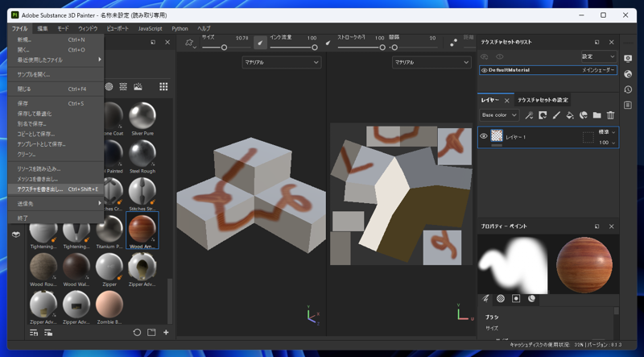The width and height of the screenshot is (644, 357).
Task: Add smart material icon in layers toolbar
Action: pos(583,115)
